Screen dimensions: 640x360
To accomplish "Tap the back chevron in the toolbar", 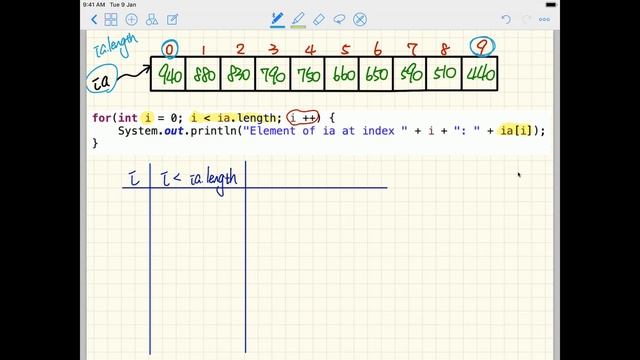I will click(94, 19).
